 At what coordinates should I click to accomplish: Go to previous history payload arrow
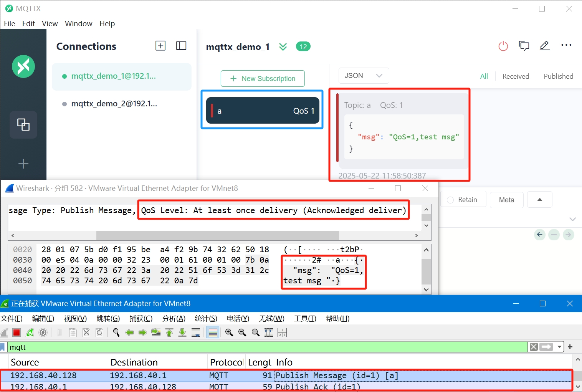540,234
